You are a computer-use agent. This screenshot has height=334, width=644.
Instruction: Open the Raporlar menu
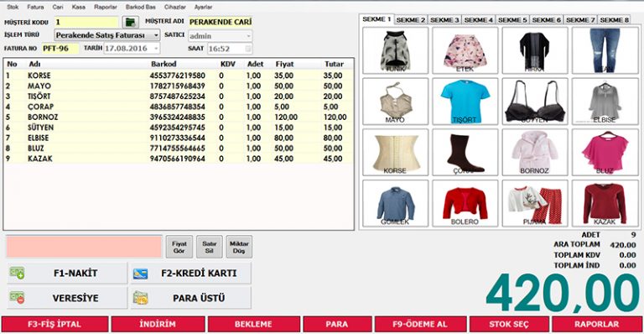[105, 7]
